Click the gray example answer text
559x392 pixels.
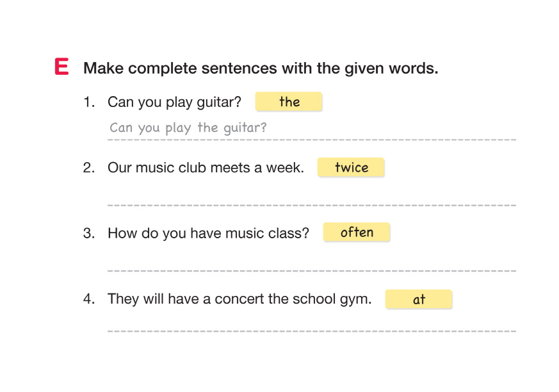(x=188, y=127)
